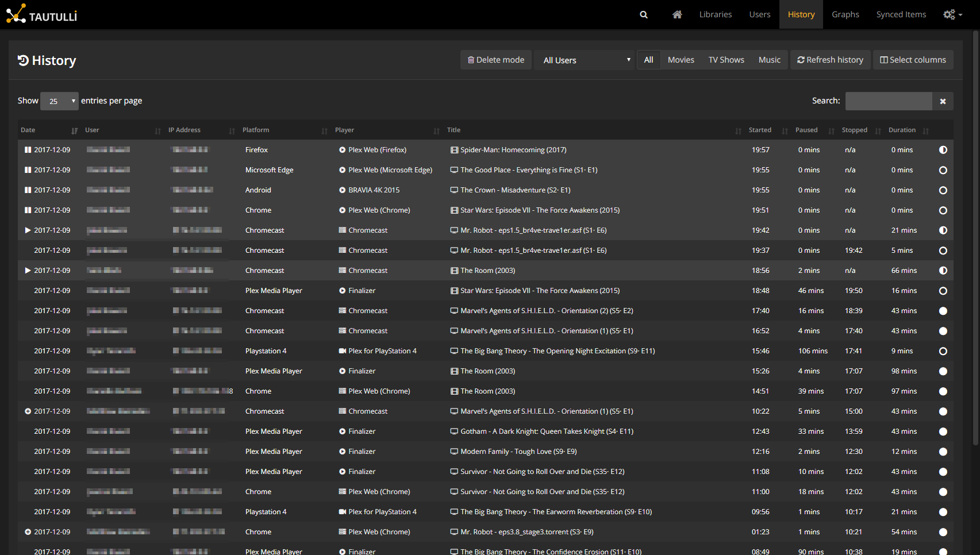Switch to the Movies filter tab

[681, 60]
